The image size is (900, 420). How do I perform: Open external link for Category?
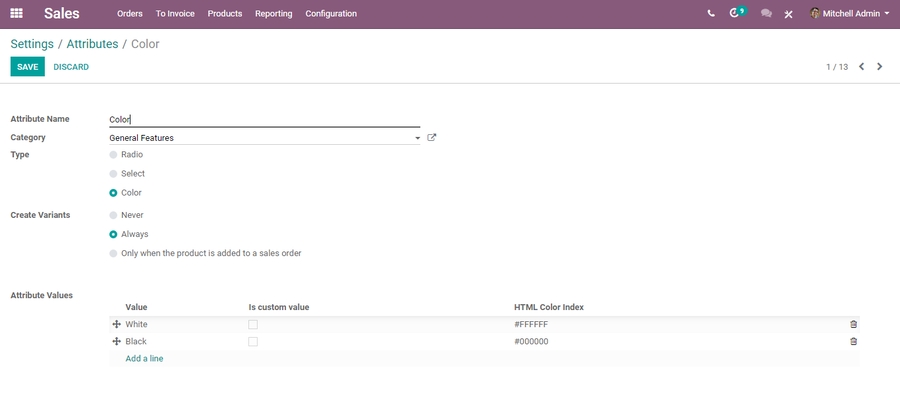click(432, 138)
